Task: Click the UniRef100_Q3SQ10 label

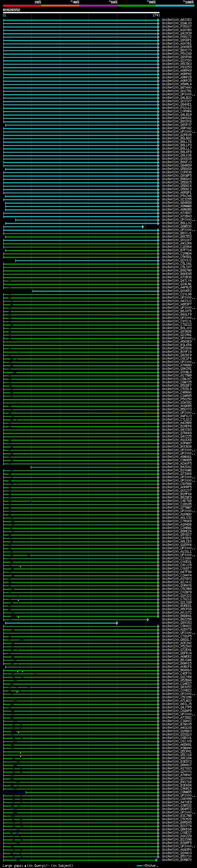Action: coord(176,735)
